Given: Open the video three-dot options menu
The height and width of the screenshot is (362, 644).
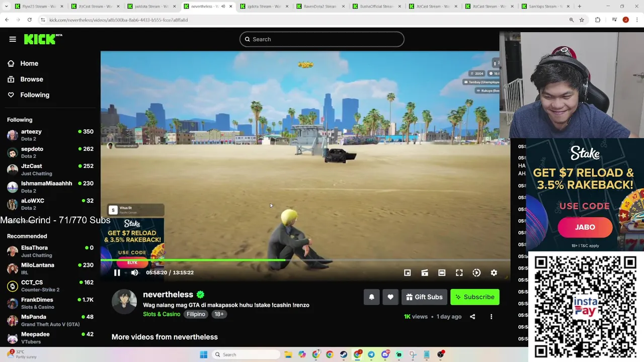Looking at the screenshot, I should pyautogui.click(x=491, y=317).
